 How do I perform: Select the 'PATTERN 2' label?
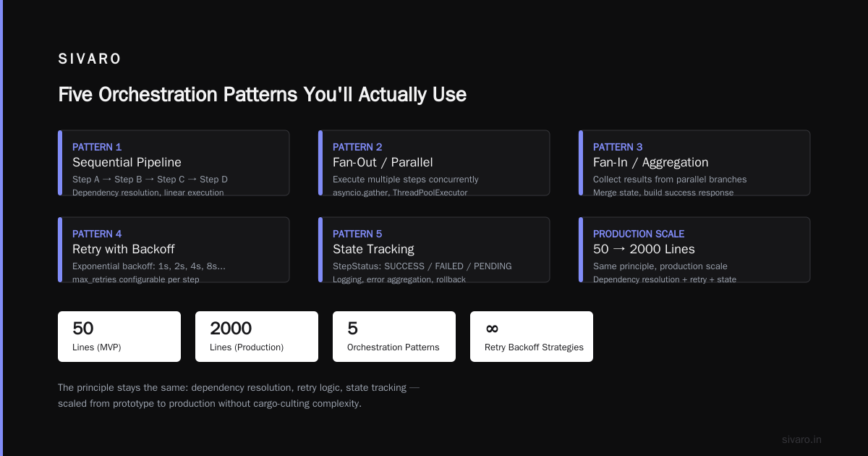pos(357,147)
